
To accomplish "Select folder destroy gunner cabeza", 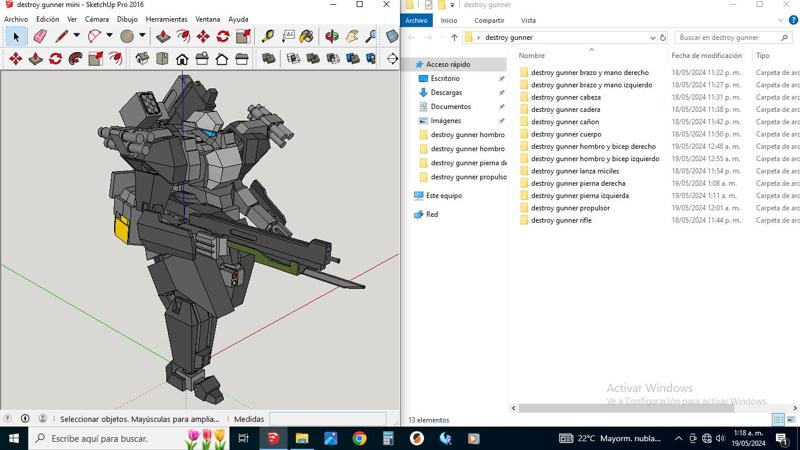I will 566,97.
